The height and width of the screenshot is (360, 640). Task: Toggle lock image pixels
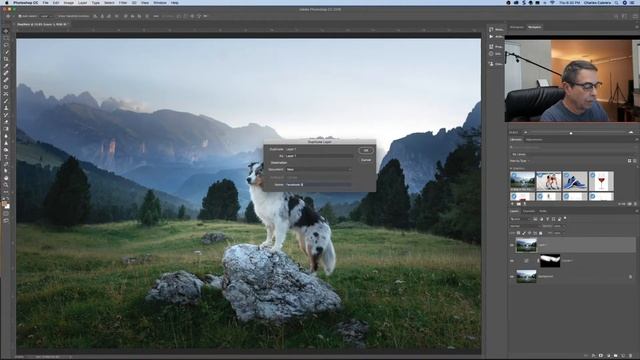click(524, 233)
